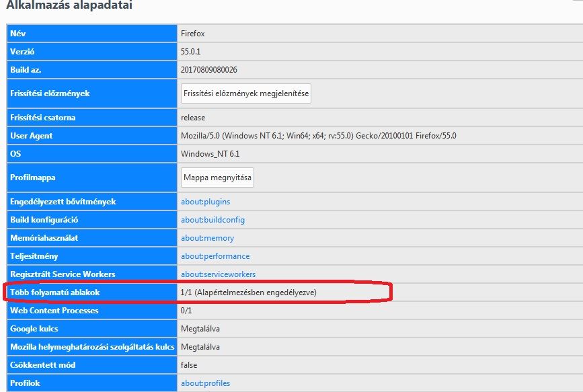Click the Google kulcs Megtalálva value
This screenshot has height=392, width=583.
click(x=200, y=329)
